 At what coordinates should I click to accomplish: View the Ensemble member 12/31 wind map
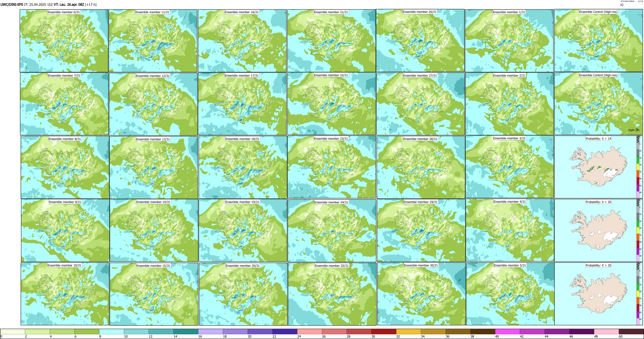(x=153, y=104)
